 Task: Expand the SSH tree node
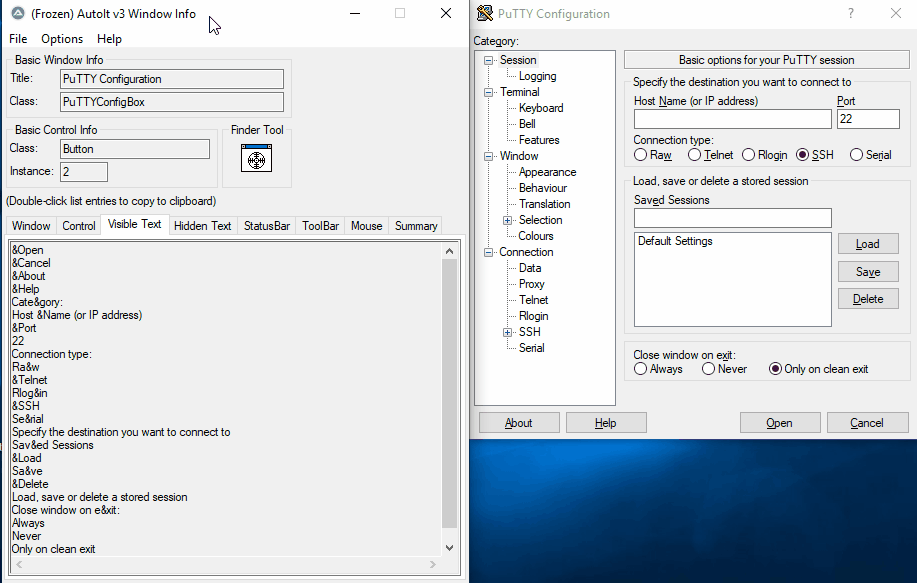coord(507,331)
